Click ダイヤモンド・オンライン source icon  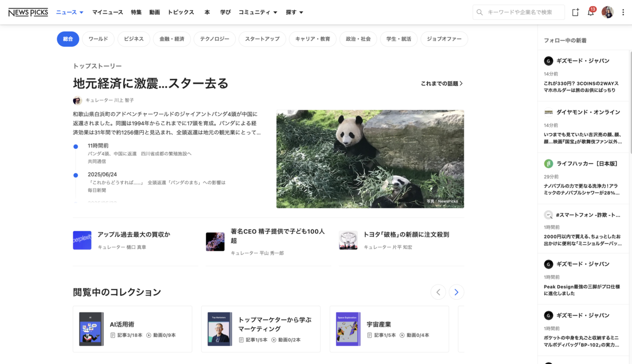coord(548,112)
